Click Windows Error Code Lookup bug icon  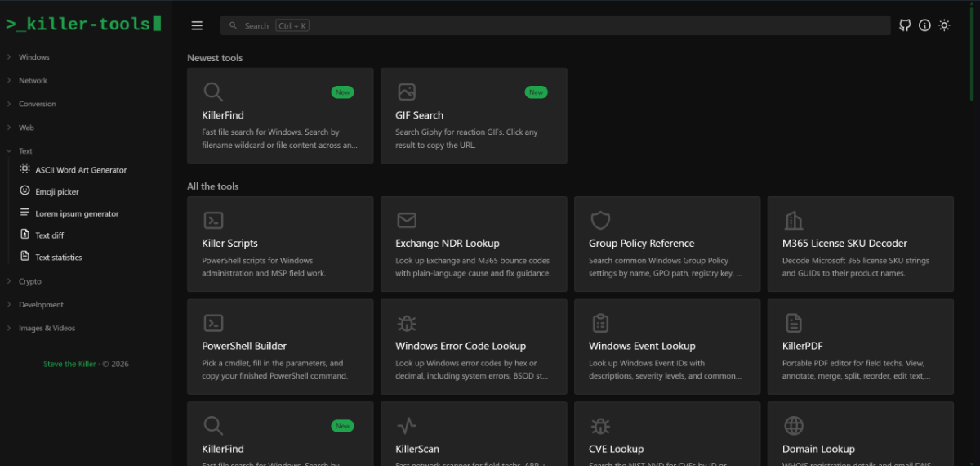coord(407,323)
